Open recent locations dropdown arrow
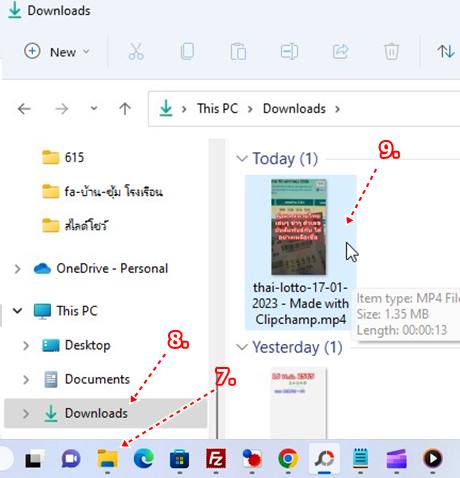The width and height of the screenshot is (460, 478). point(94,108)
